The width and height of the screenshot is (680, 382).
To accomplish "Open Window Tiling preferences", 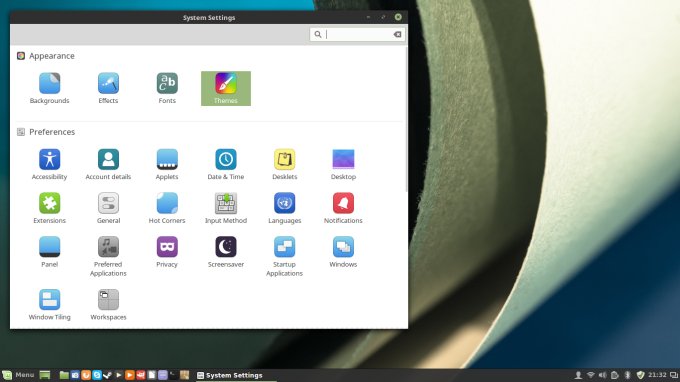I will click(49, 305).
